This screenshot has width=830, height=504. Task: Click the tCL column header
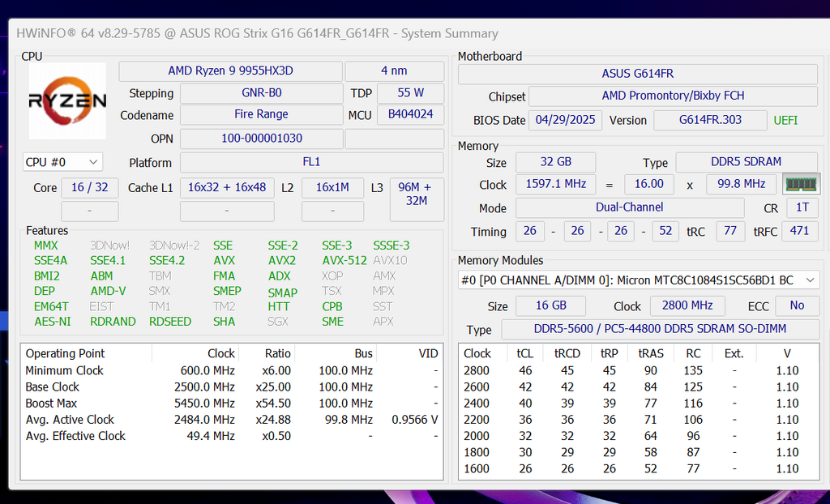point(524,353)
